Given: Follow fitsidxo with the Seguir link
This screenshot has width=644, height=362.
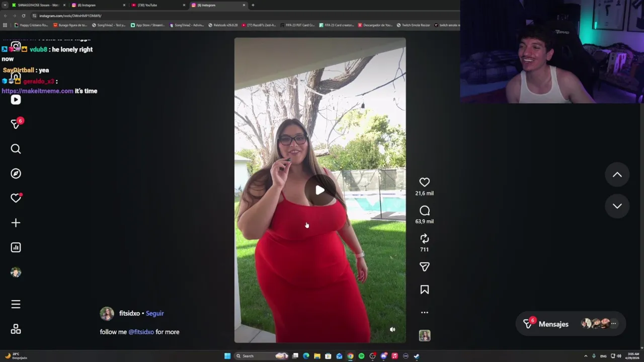Looking at the screenshot, I should coord(154,313).
